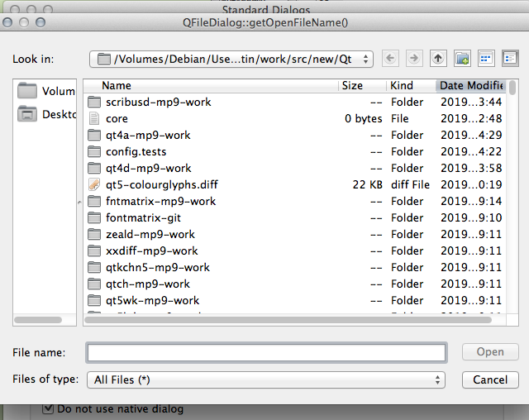
Task: Sort files by Name column header
Action: tap(117, 85)
